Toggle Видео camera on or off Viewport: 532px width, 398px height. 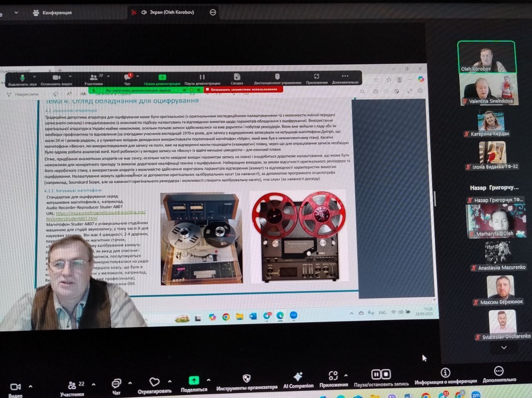tap(15, 390)
